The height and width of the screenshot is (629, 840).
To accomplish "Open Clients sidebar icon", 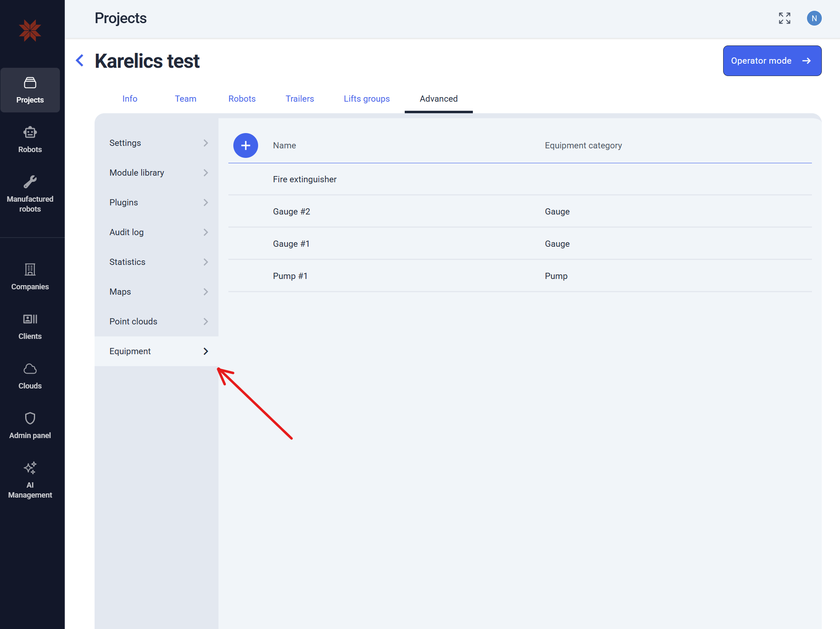I will (x=30, y=319).
